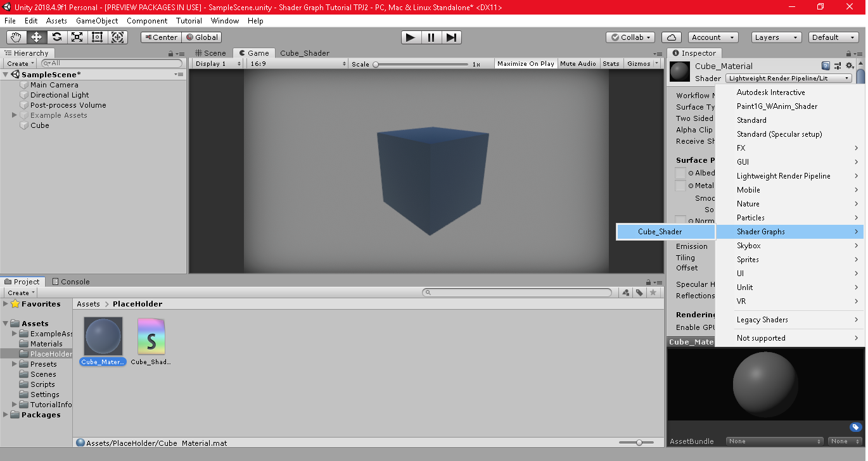This screenshot has width=868, height=461.
Task: Open Inspector material settings gear
Action: pos(850,66)
